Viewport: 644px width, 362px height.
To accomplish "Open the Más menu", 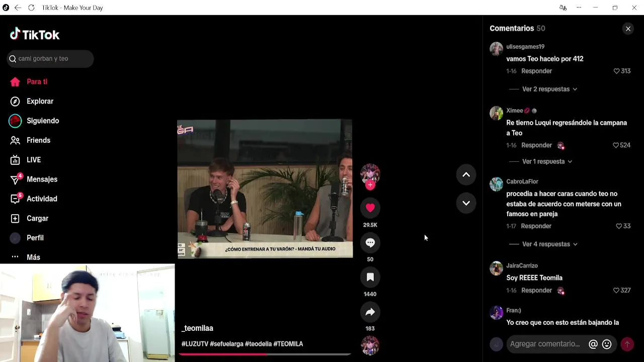I will click(x=33, y=257).
